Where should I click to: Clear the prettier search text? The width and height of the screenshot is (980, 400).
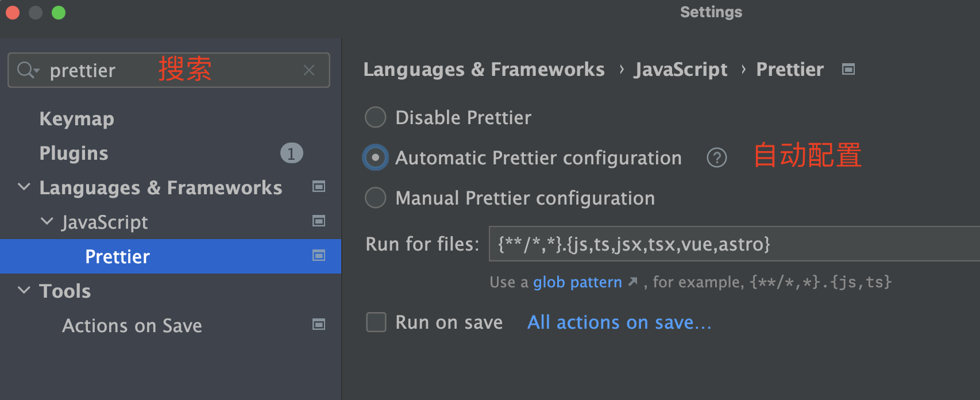pyautogui.click(x=309, y=70)
